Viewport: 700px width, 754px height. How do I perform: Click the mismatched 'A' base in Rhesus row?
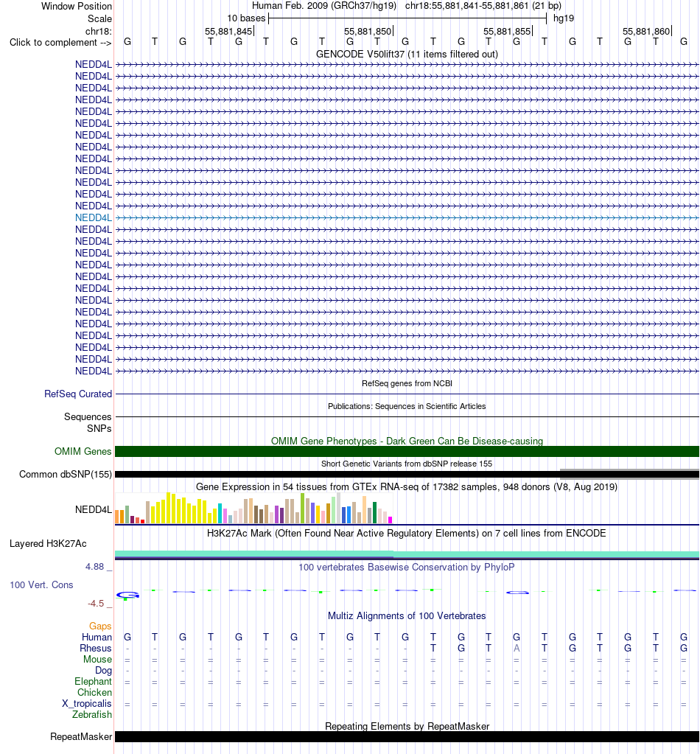pyautogui.click(x=517, y=648)
